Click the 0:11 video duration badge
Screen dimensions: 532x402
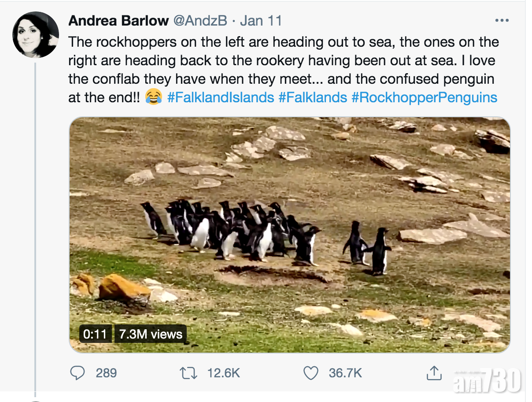[x=95, y=334]
